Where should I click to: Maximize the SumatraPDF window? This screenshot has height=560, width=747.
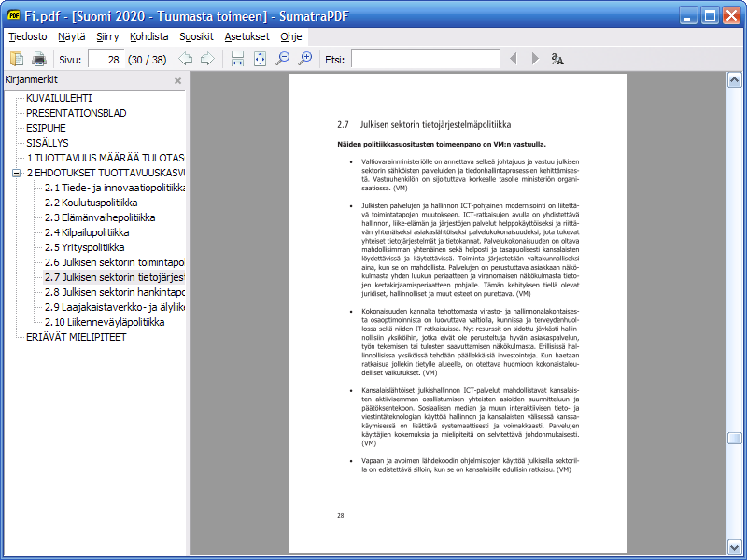tap(710, 16)
